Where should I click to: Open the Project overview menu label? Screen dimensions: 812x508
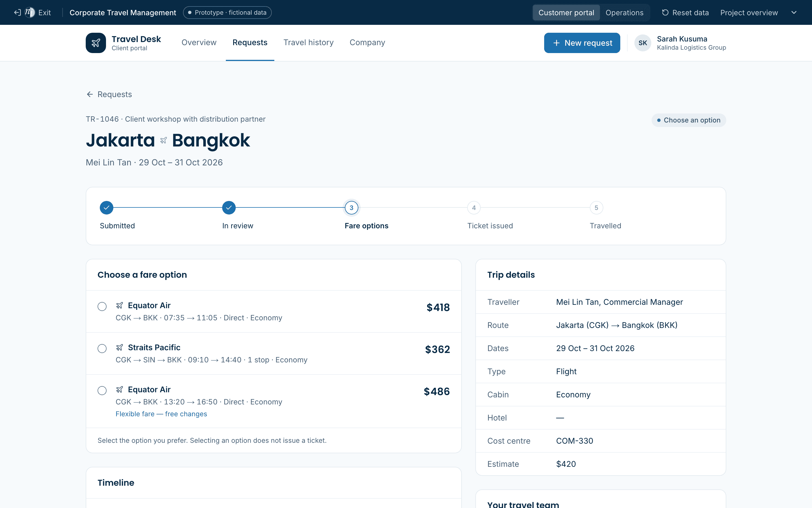click(749, 12)
